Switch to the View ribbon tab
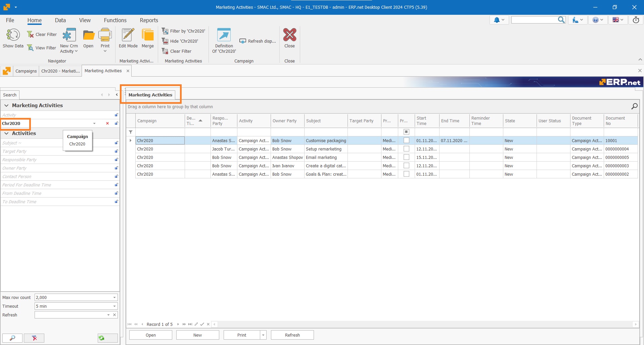Screen dimensions: 644x345 click(85, 20)
